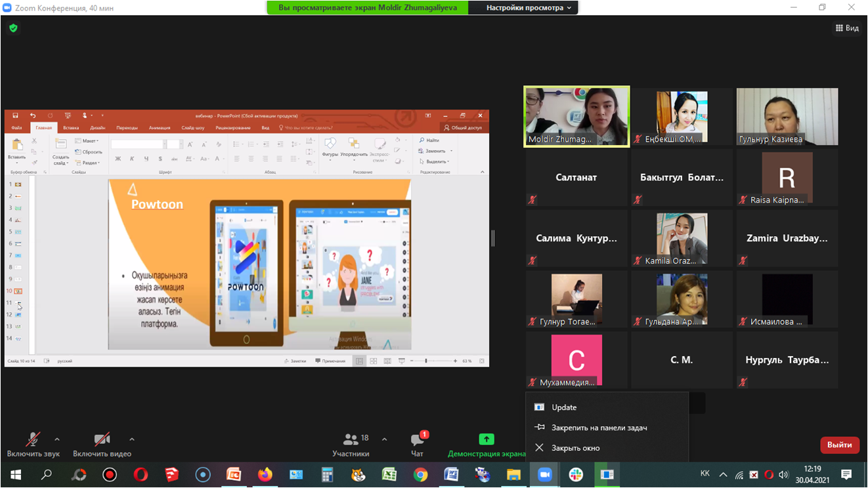Image resolution: width=868 pixels, height=488 pixels.
Task: Open Windows notification center icon
Action: pyautogui.click(x=846, y=474)
